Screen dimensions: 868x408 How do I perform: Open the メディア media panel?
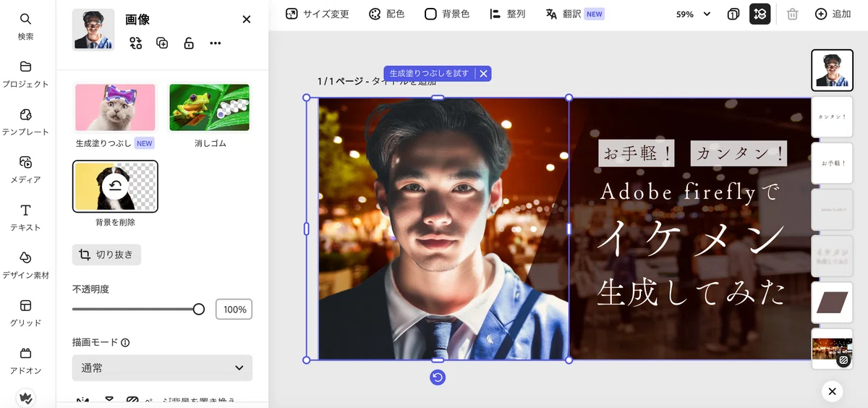tap(25, 169)
